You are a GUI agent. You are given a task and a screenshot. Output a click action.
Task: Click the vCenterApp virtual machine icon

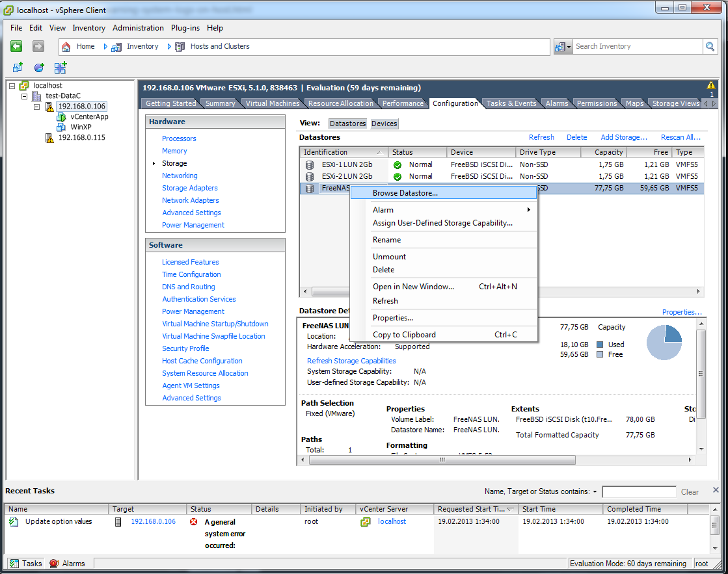[61, 117]
